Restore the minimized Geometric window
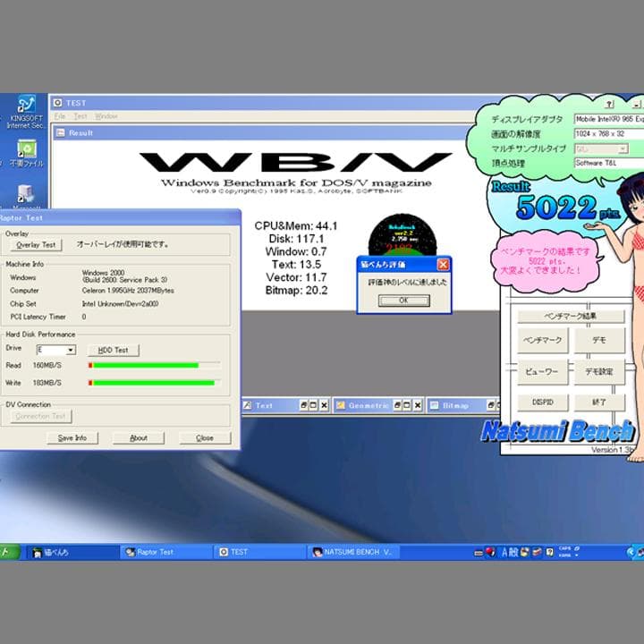Screen dimensions: 644x644 click(x=397, y=405)
